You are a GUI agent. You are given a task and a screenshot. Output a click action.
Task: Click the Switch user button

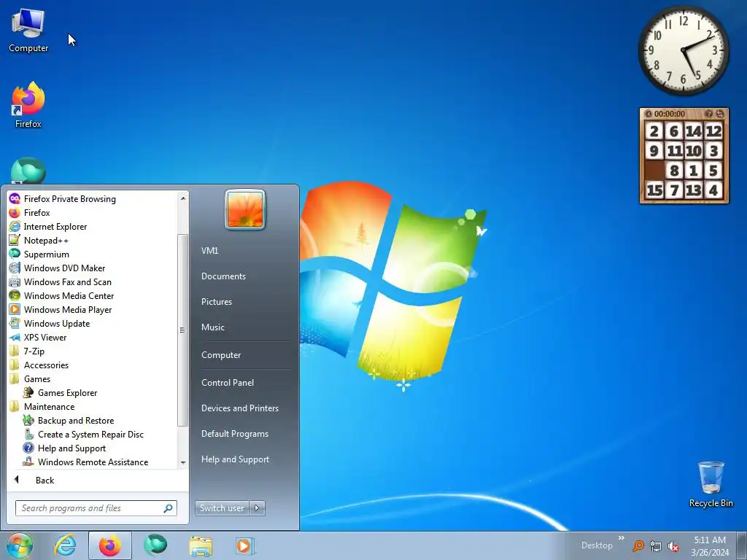222,508
